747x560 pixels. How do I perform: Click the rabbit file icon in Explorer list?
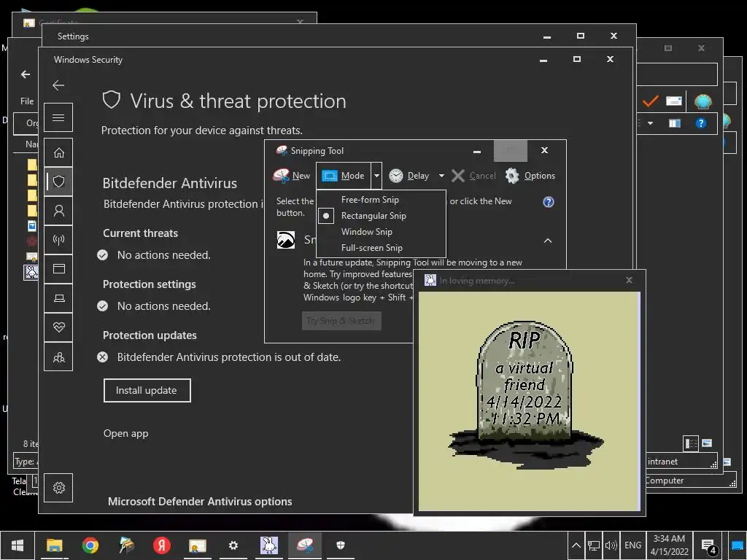click(31, 272)
